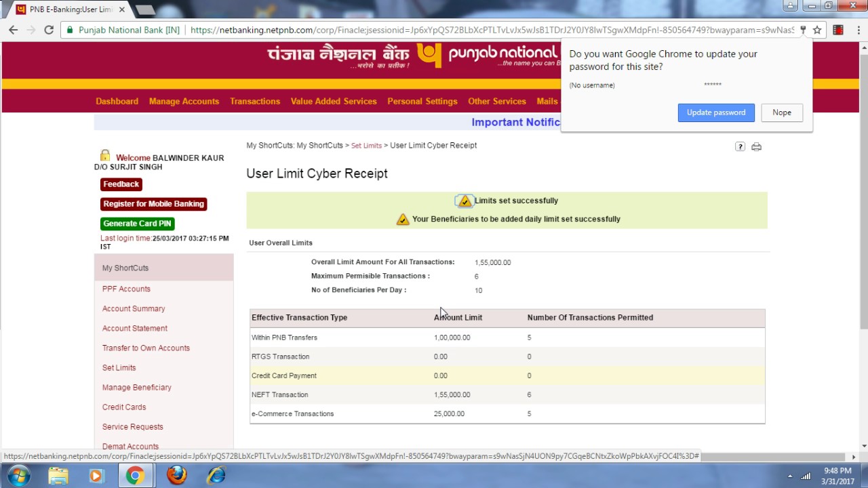Click overall limit value 1,55,000.00

tap(493, 262)
